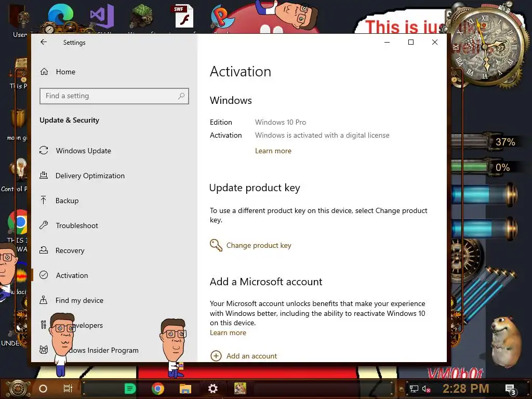This screenshot has width=532, height=399.
Task: Select the Activation sidebar entry
Action: [x=72, y=275]
